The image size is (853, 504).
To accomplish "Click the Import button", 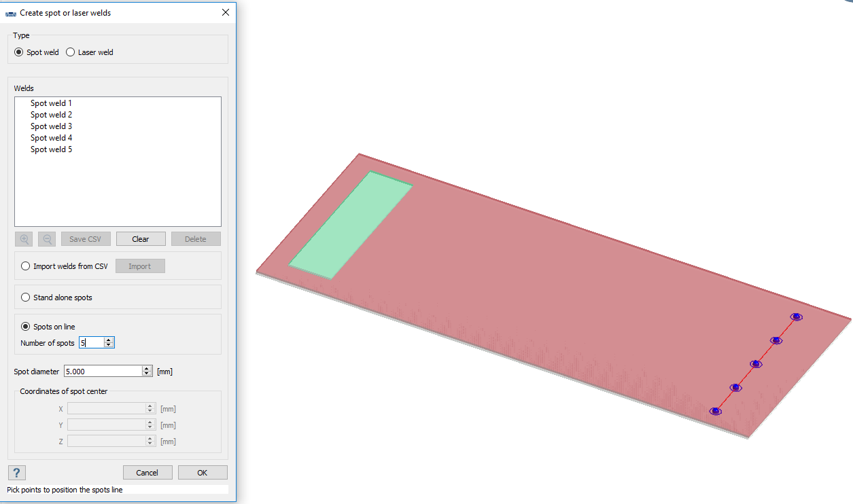I will click(140, 266).
